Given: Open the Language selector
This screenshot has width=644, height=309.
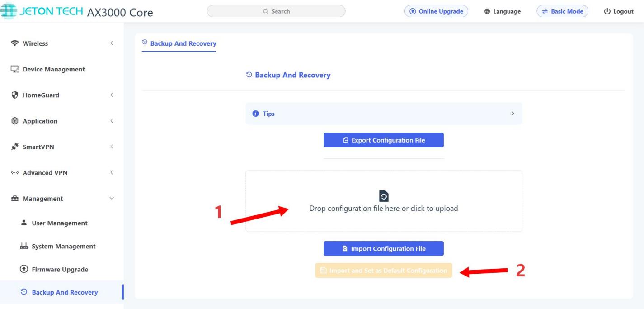Looking at the screenshot, I should pos(503,12).
